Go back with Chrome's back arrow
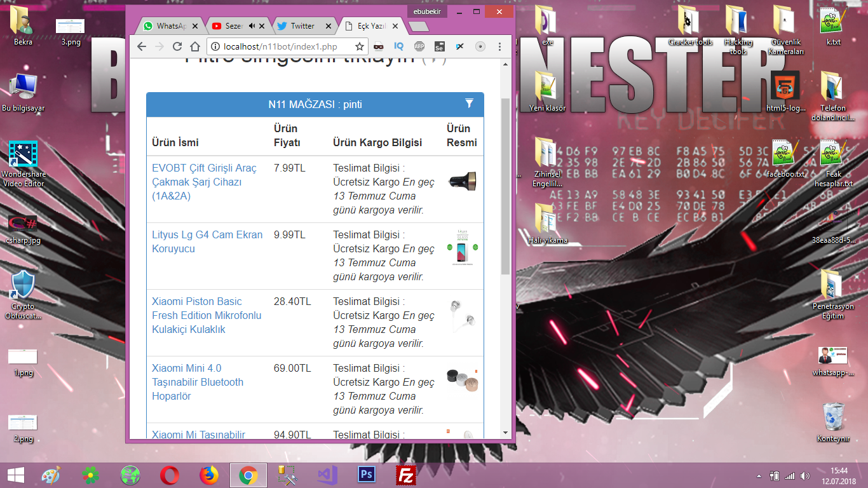The width and height of the screenshot is (868, 488). (x=142, y=46)
